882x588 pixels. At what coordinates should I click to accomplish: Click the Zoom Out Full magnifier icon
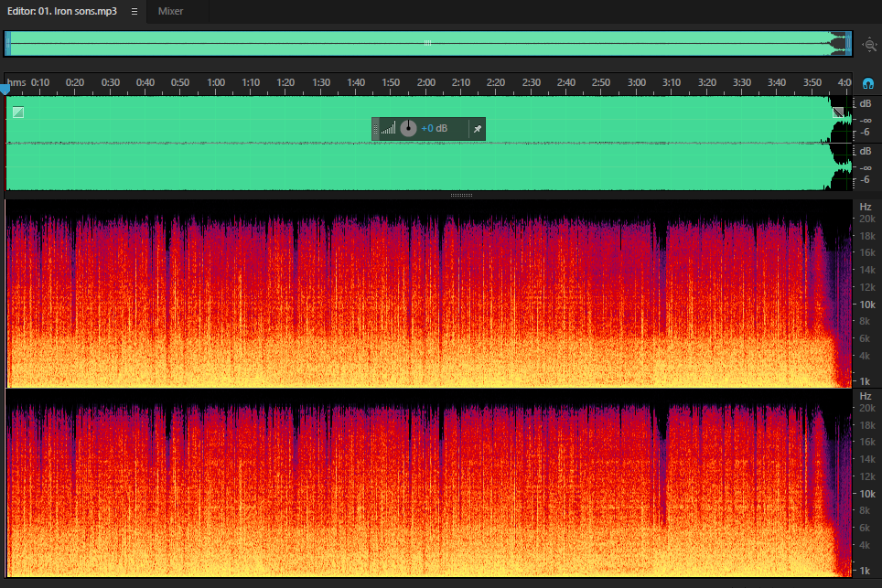[x=869, y=45]
